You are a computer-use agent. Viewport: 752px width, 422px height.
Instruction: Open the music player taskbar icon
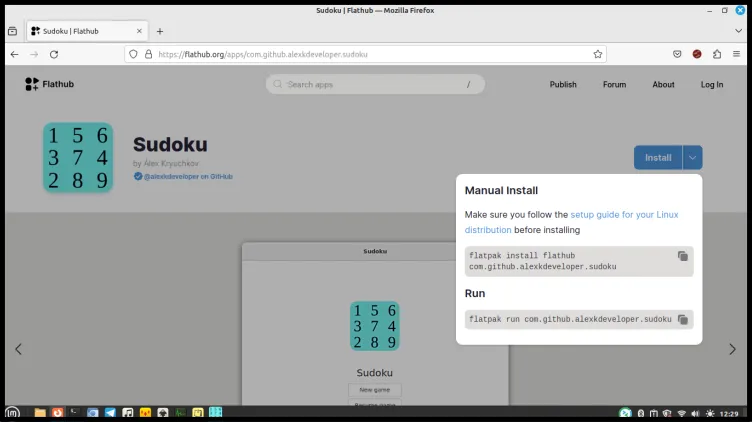pyautogui.click(x=128, y=412)
